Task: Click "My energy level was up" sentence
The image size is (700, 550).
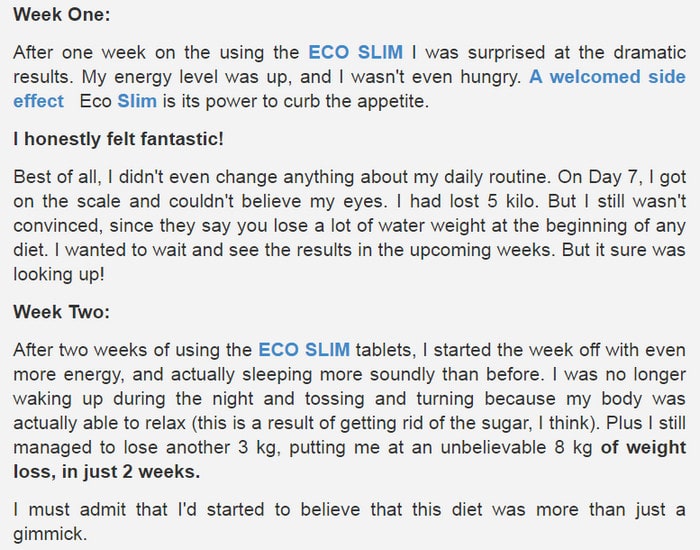Action: click(186, 77)
